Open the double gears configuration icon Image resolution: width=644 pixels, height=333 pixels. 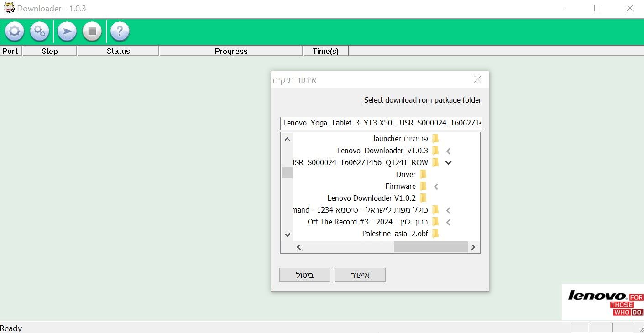(x=40, y=31)
